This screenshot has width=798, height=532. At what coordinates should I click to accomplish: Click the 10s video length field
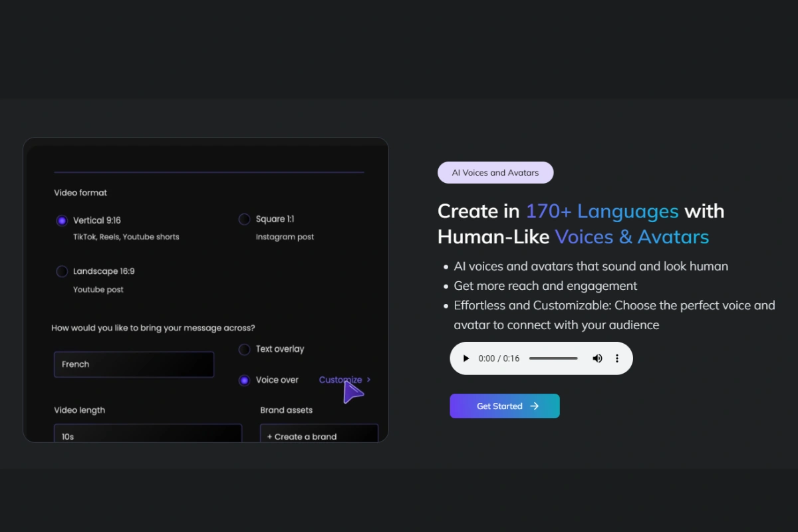tap(148, 434)
